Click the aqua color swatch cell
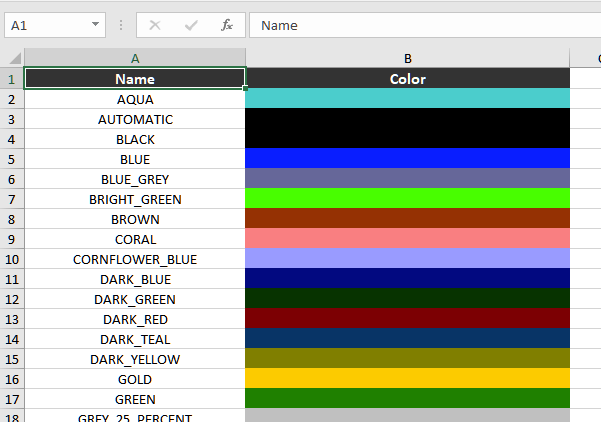Screen dimensions: 601x422 click(407, 99)
